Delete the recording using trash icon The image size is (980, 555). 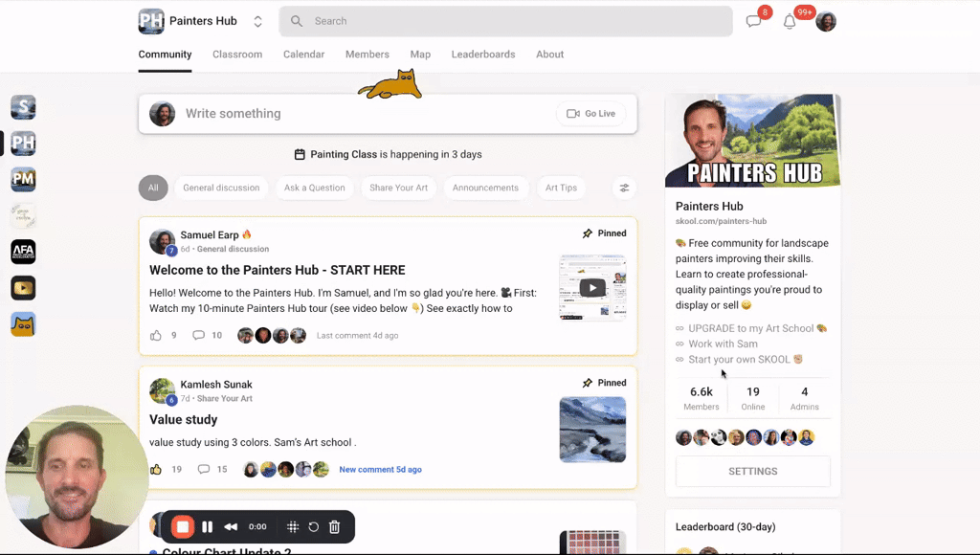click(334, 526)
